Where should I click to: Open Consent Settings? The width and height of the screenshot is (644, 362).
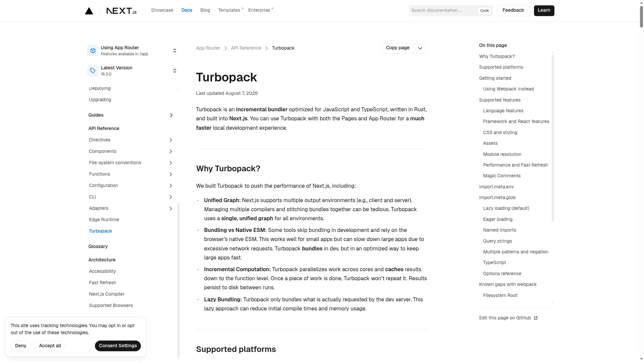118,346
